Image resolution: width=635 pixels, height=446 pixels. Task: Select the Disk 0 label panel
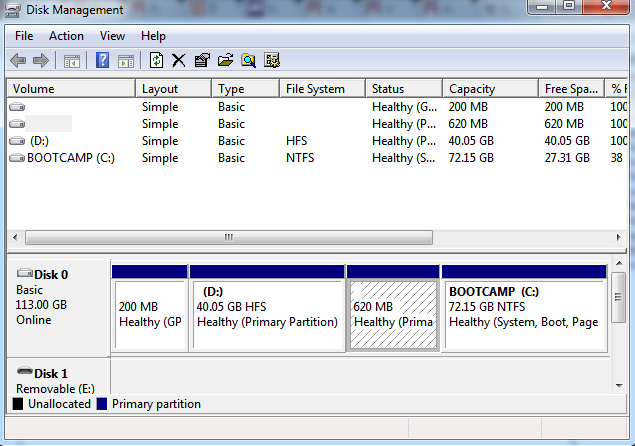tap(58, 308)
